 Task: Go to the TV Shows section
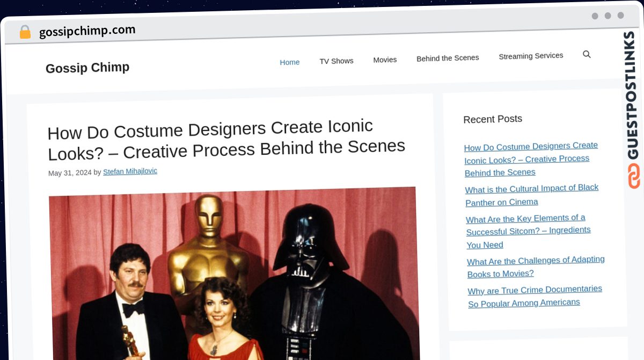336,61
